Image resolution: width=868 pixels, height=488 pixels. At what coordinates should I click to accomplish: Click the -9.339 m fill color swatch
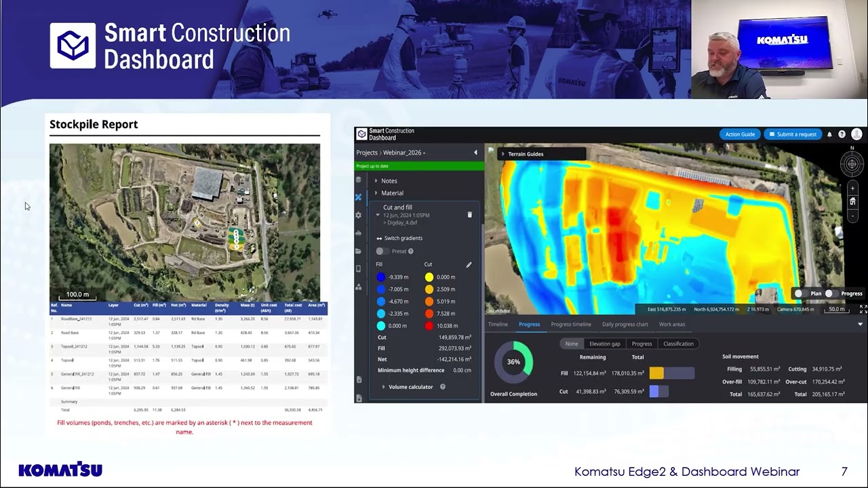[x=381, y=277]
